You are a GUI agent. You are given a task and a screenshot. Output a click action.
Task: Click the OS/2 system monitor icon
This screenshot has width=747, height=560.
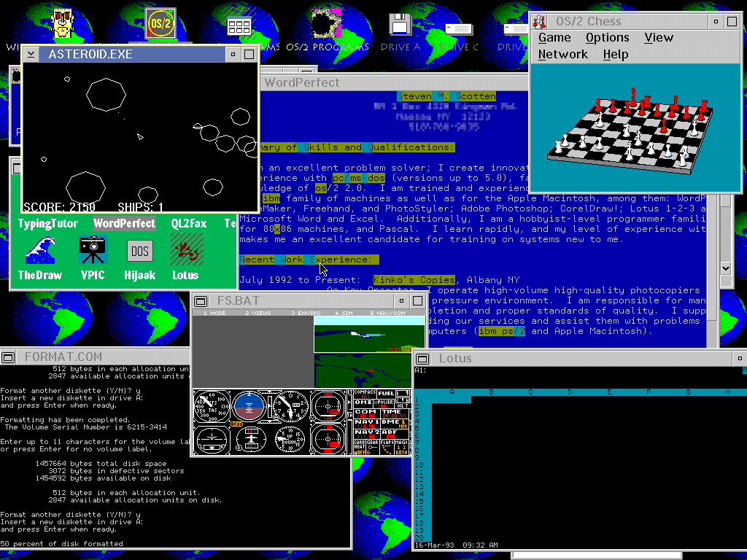160,24
